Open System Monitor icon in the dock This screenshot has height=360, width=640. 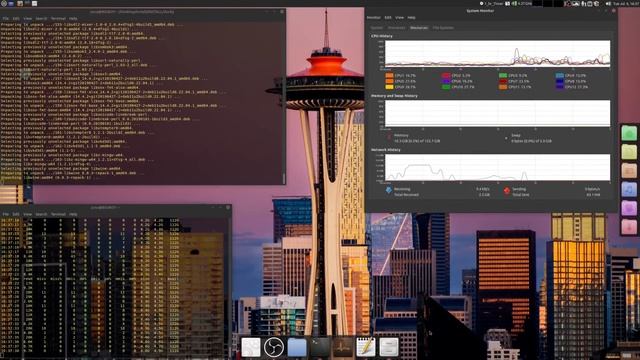342,347
